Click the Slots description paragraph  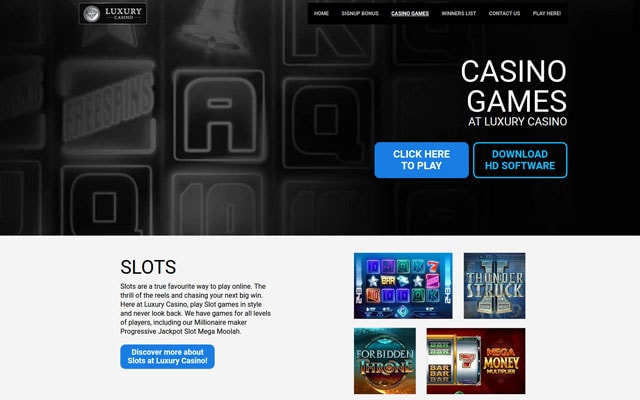196,309
